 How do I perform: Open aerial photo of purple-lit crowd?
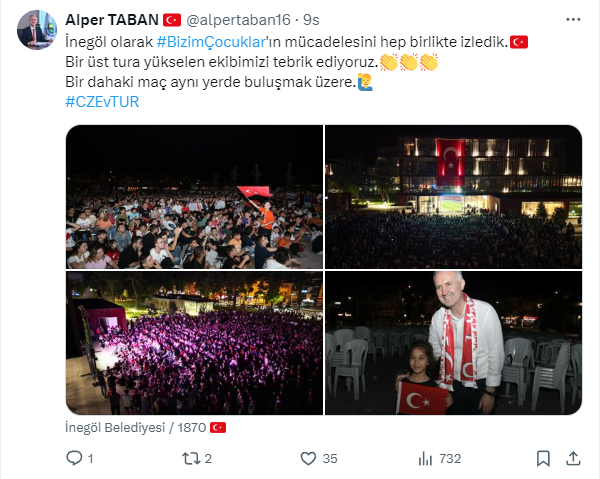(194, 343)
